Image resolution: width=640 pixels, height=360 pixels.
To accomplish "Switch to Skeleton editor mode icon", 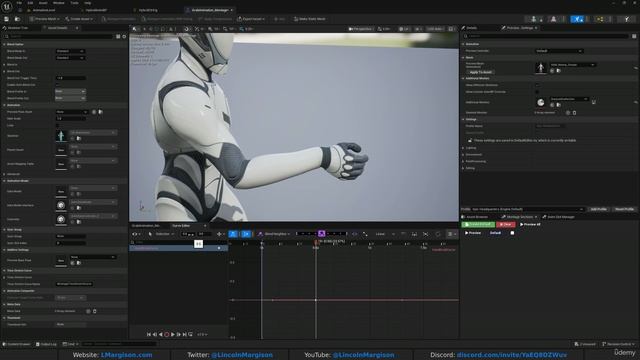I will [533, 19].
